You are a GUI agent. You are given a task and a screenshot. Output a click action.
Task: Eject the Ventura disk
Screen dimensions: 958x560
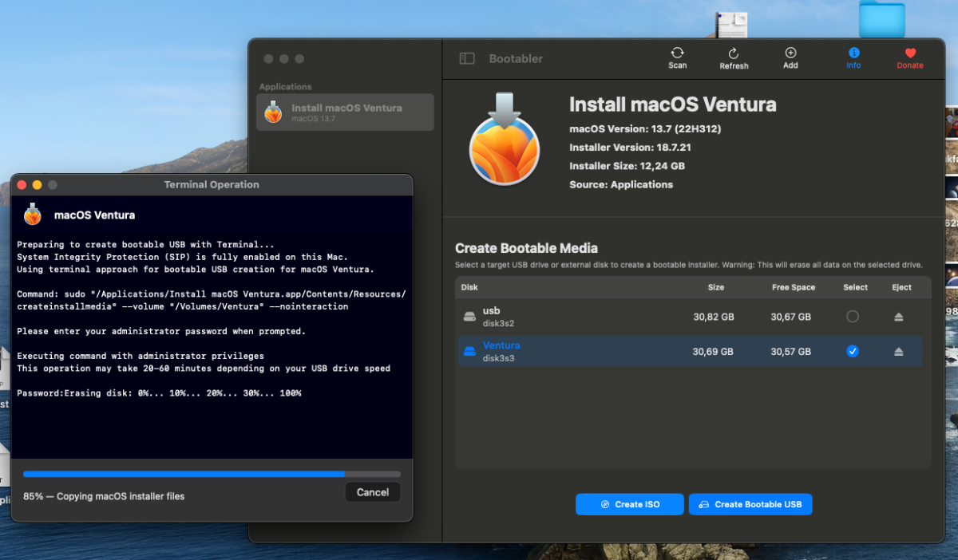pos(898,351)
